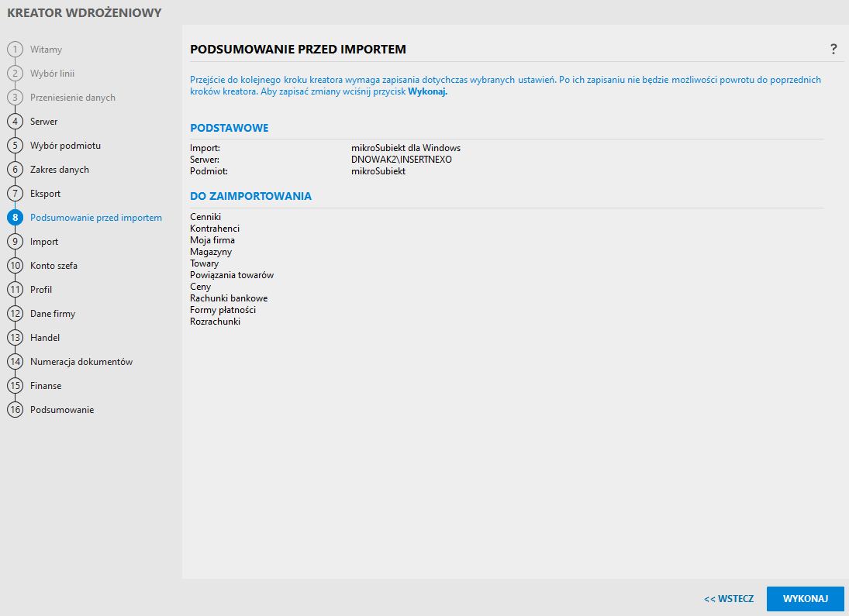
Task: Click the Towary list entry
Action: pyautogui.click(x=204, y=263)
